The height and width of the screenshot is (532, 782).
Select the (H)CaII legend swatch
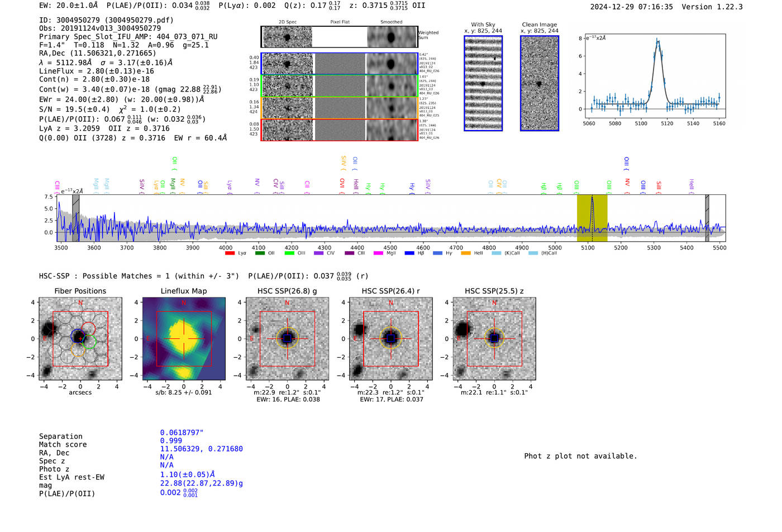pos(533,253)
